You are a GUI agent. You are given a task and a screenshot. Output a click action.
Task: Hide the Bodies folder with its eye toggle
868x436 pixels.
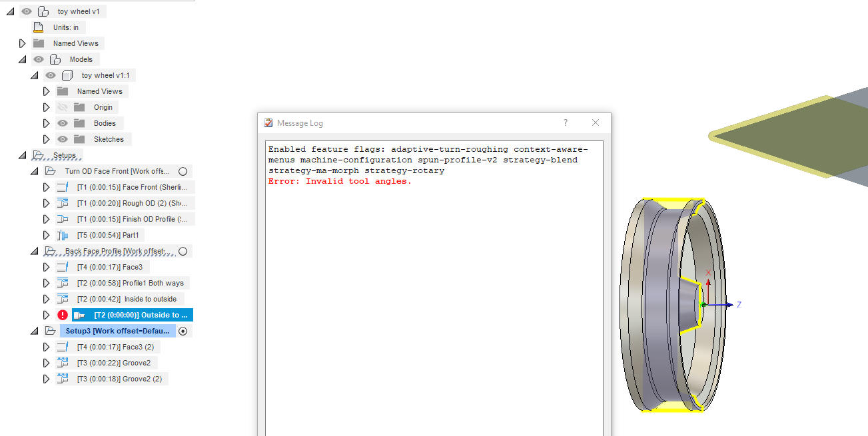coord(63,122)
